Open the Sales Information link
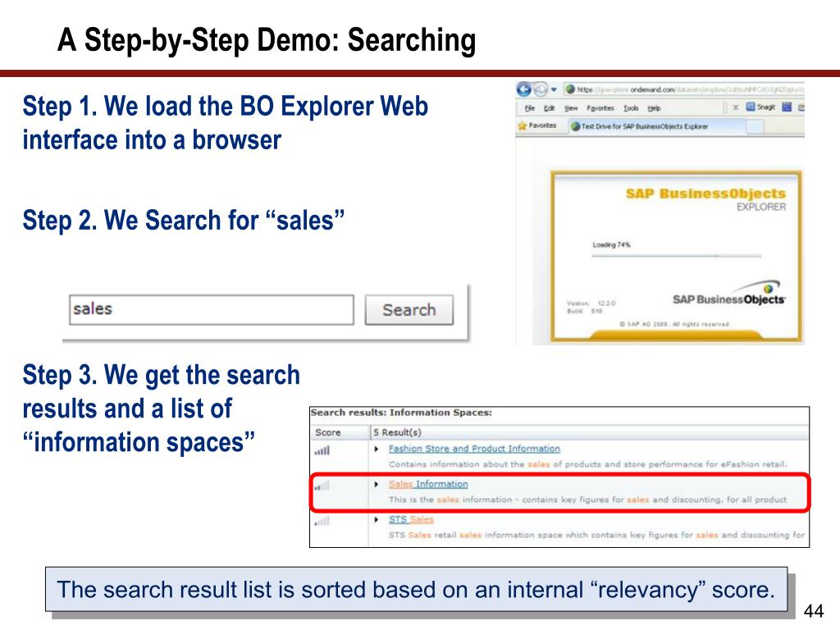 pyautogui.click(x=428, y=484)
